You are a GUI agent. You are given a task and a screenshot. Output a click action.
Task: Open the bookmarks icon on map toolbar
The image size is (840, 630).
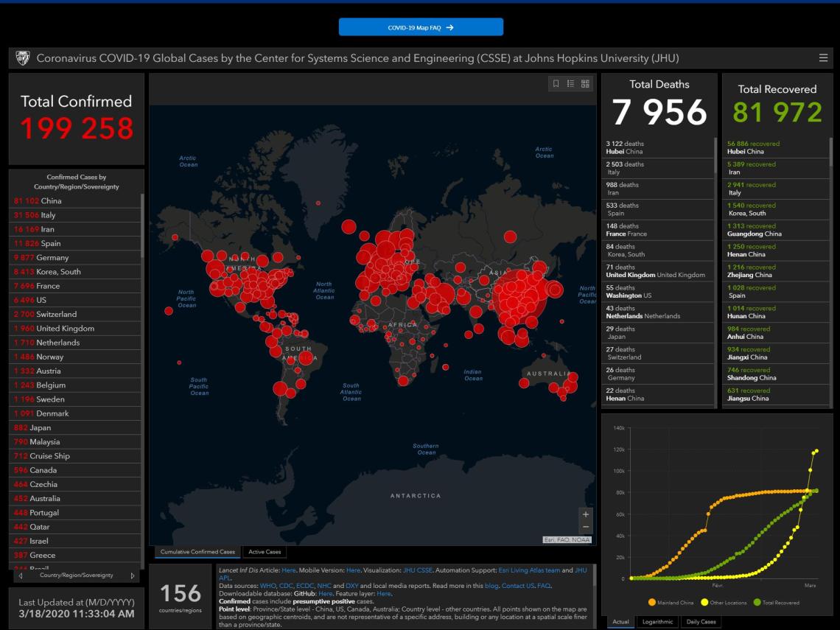click(x=556, y=83)
